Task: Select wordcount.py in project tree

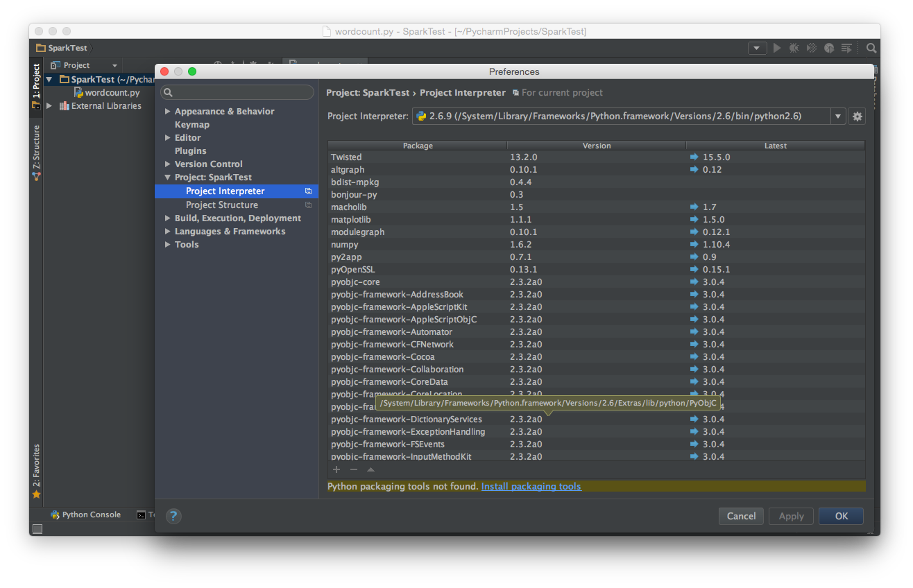Action: coord(112,93)
